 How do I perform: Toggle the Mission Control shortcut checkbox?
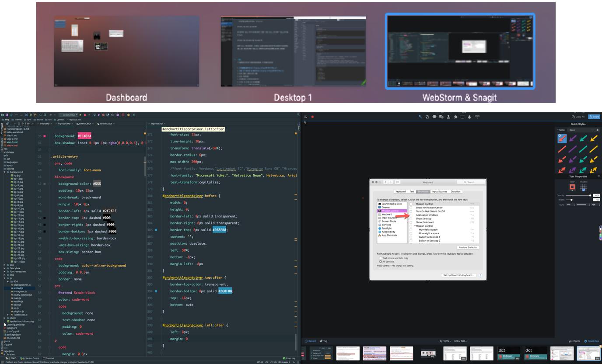tap(411, 204)
